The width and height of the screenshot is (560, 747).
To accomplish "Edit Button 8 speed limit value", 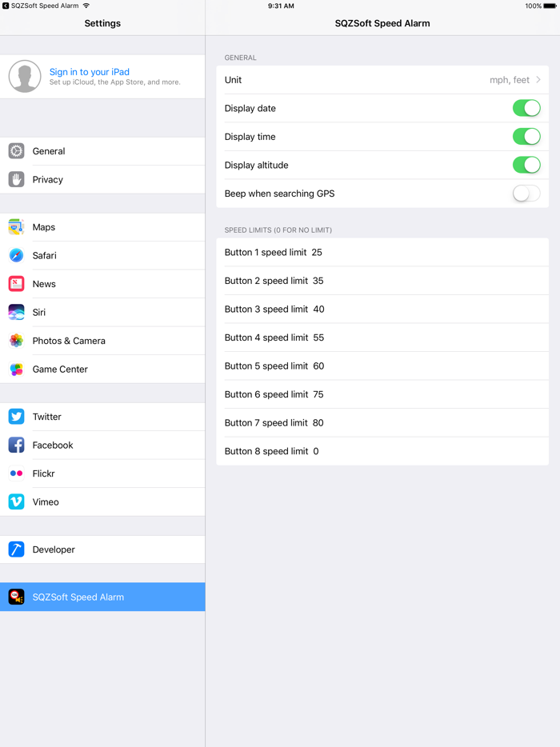I will tap(316, 451).
